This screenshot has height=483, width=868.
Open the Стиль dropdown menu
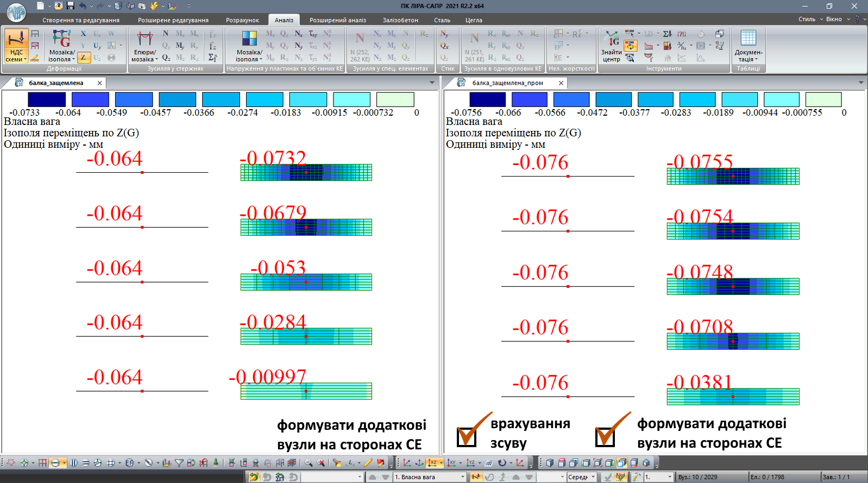(809, 19)
